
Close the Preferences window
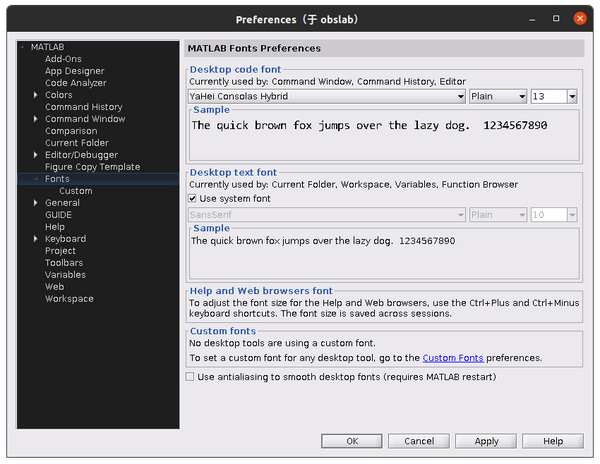[x=580, y=18]
